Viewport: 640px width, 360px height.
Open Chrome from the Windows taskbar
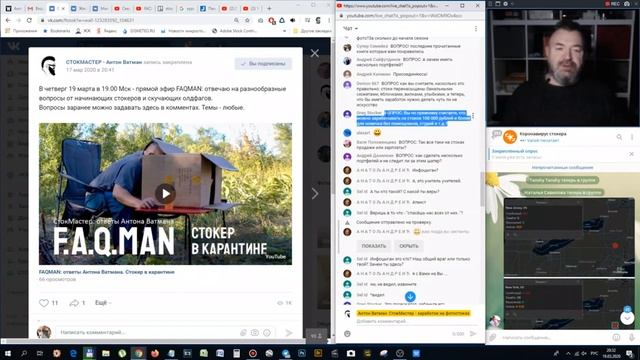point(138,353)
